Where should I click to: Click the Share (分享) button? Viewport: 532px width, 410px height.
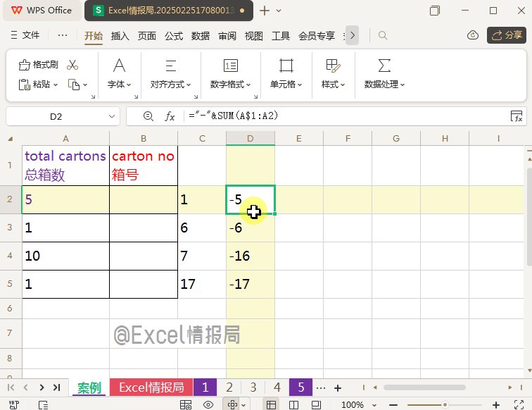(x=506, y=35)
